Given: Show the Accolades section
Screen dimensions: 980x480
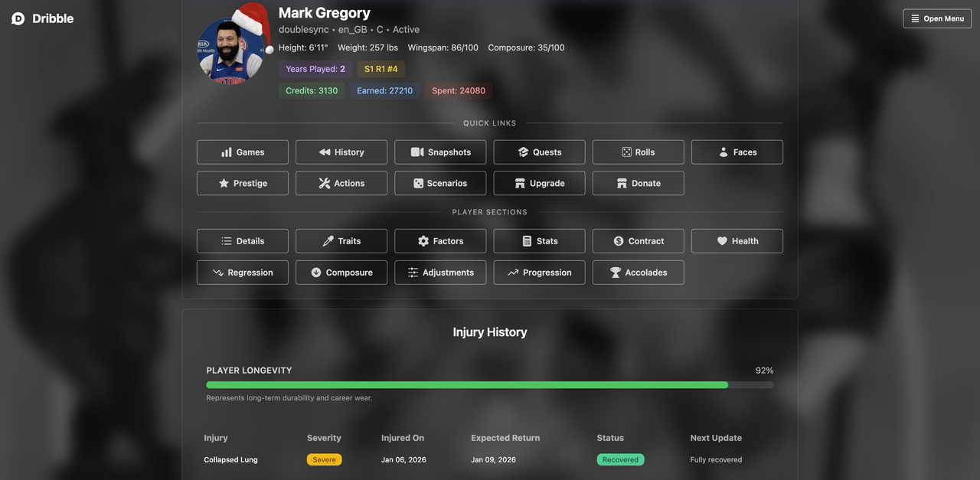Looking at the screenshot, I should [639, 273].
